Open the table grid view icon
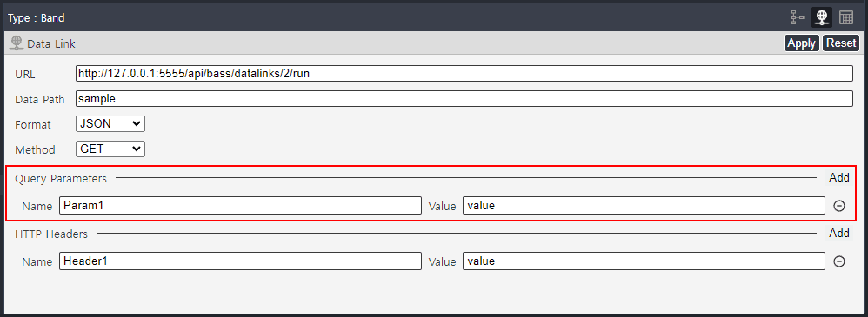 click(846, 17)
